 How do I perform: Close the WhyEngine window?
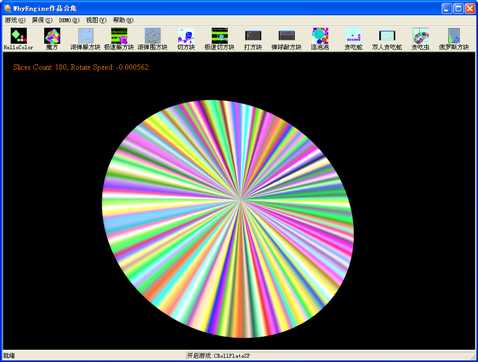[x=470, y=8]
